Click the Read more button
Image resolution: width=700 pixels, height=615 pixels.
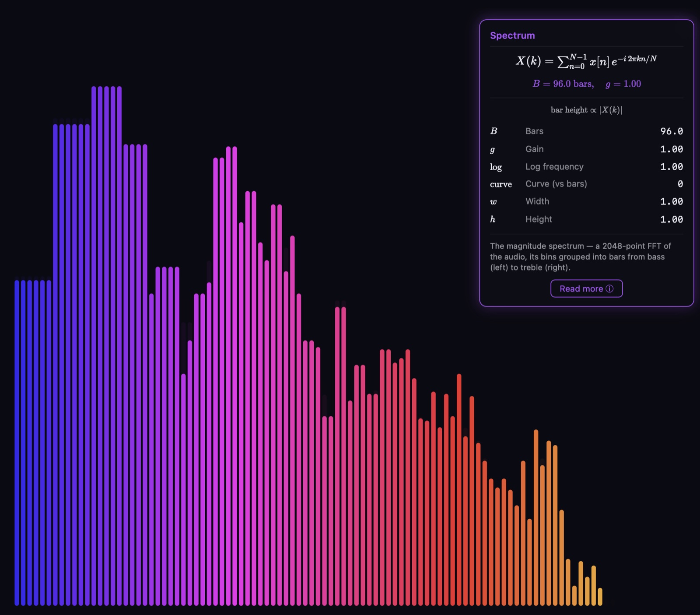point(586,288)
